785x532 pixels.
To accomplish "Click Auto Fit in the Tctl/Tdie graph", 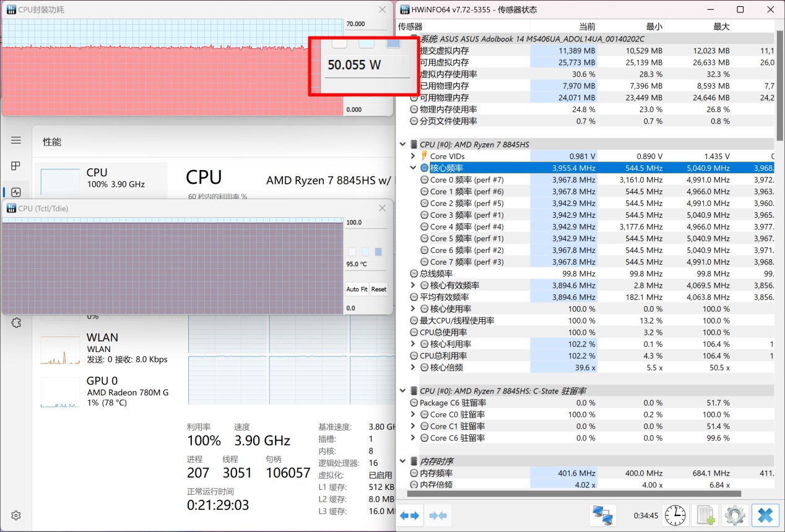I will coord(357,289).
